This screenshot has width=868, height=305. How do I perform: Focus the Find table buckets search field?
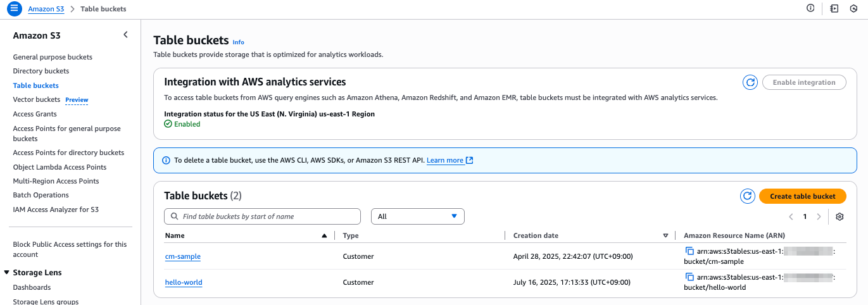click(x=262, y=216)
